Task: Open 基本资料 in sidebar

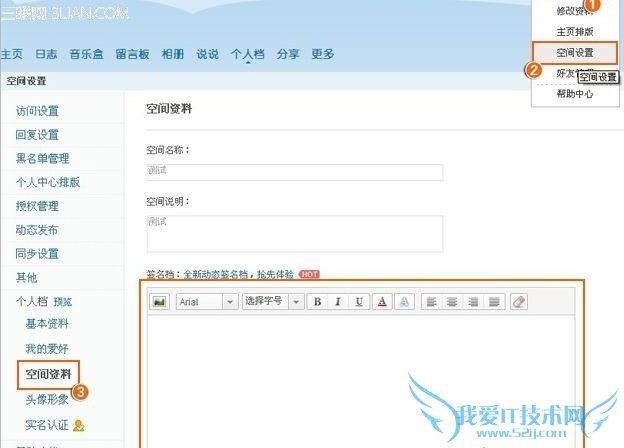Action: (x=47, y=324)
